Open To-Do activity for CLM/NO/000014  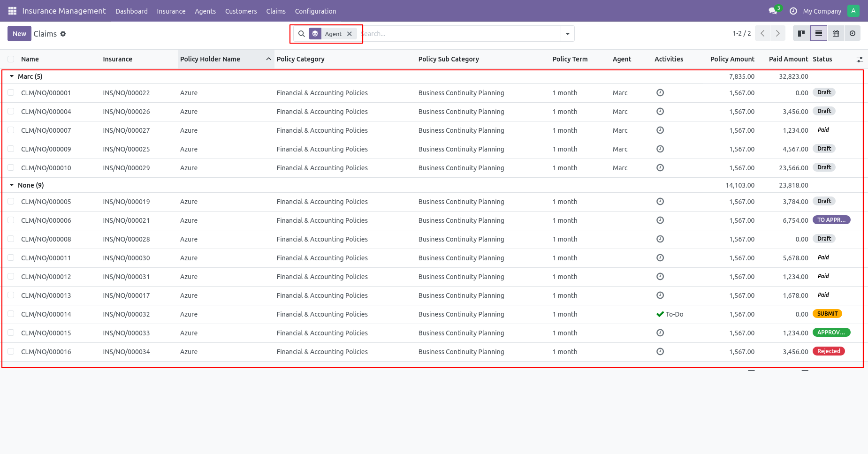tap(670, 314)
